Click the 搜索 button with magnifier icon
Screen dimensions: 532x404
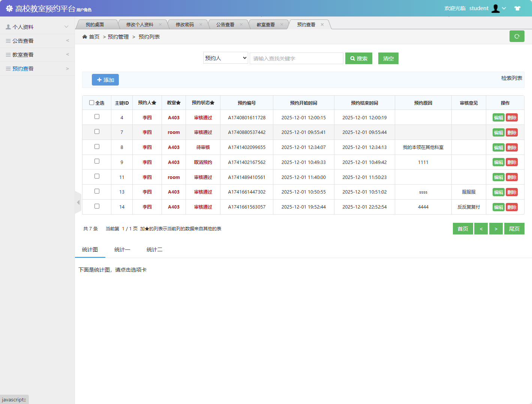(x=358, y=59)
